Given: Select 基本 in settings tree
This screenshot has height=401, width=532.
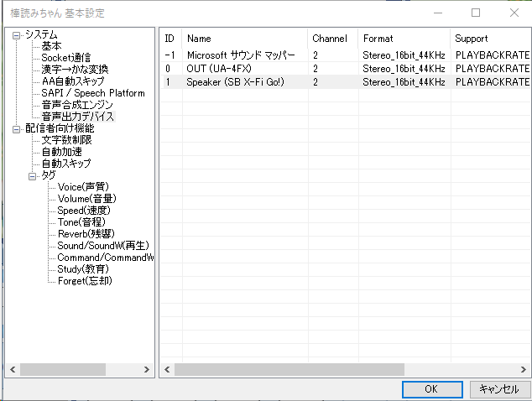Looking at the screenshot, I should [51, 46].
